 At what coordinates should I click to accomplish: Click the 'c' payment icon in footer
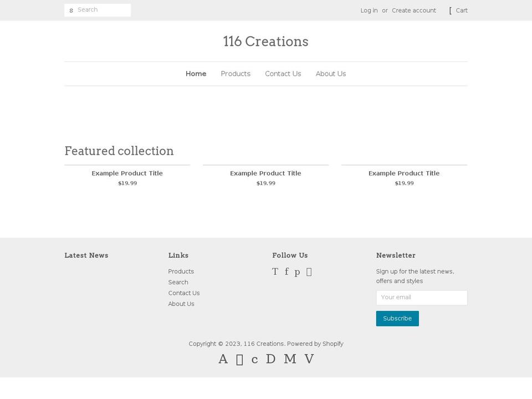pyautogui.click(x=255, y=360)
